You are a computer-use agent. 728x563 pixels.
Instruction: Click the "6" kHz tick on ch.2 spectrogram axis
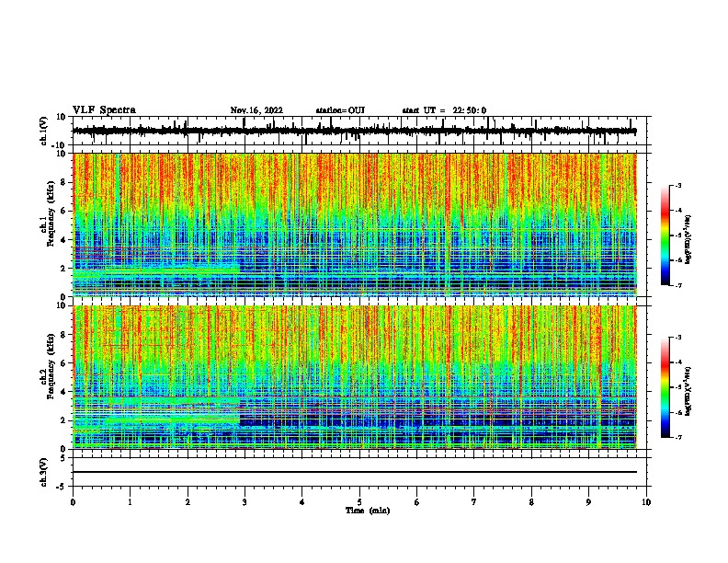pyautogui.click(x=63, y=363)
